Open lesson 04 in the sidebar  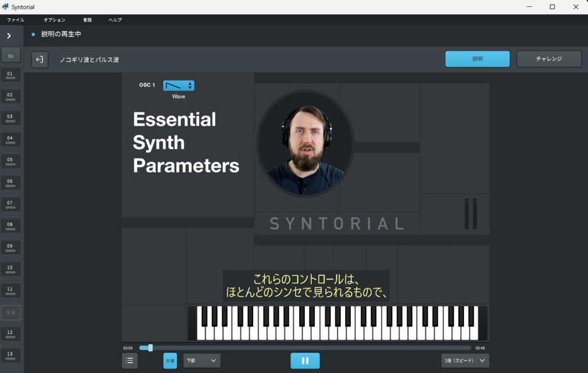[10, 139]
